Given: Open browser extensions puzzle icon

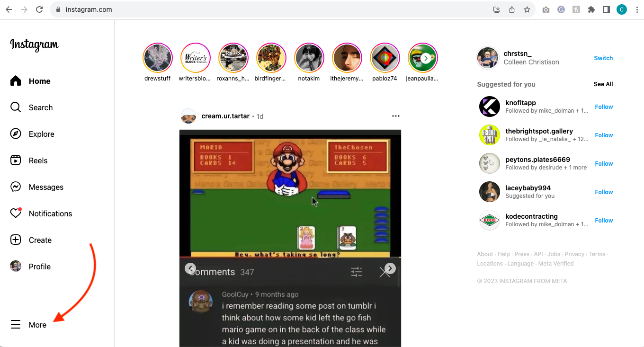Looking at the screenshot, I should (x=591, y=9).
